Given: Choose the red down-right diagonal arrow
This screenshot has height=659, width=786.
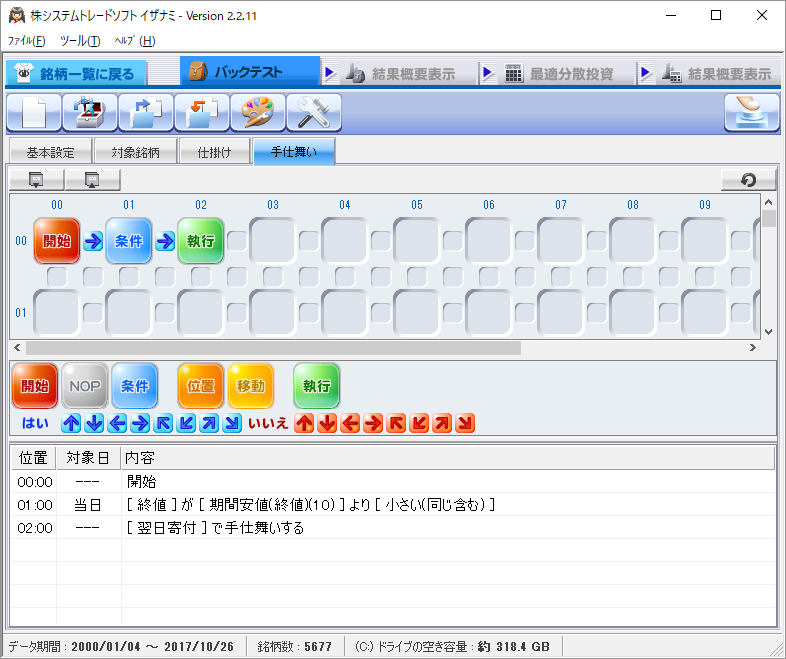Looking at the screenshot, I should coord(465,423).
